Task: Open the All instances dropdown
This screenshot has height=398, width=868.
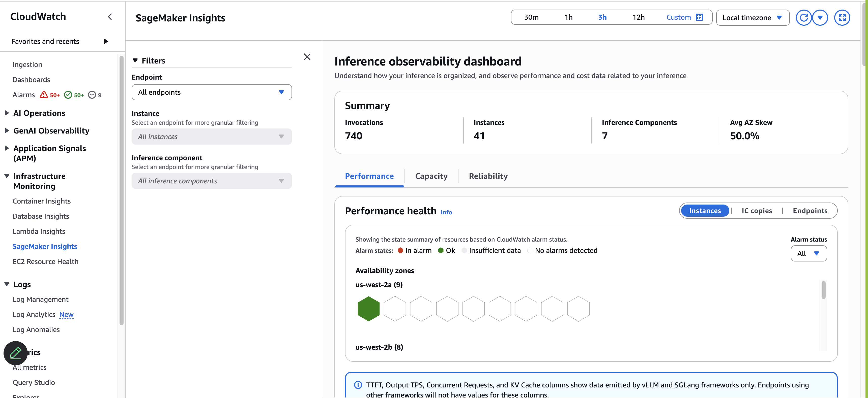Action: click(x=212, y=137)
